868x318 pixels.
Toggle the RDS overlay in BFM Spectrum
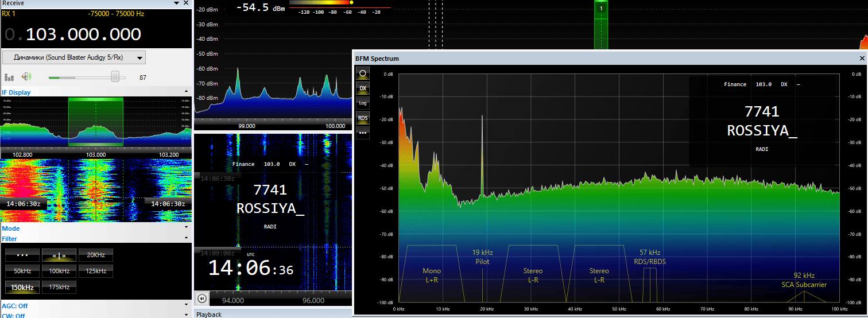click(363, 118)
